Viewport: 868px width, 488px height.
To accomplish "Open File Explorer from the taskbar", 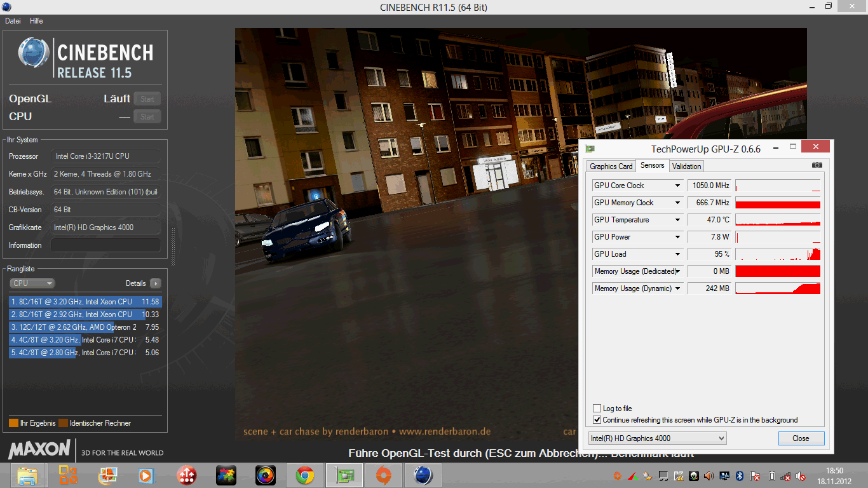I will [x=27, y=475].
